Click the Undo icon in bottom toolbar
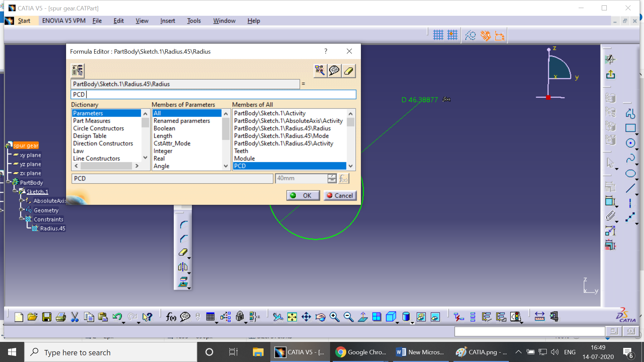Viewport: 644px width, 362px height. tap(117, 317)
